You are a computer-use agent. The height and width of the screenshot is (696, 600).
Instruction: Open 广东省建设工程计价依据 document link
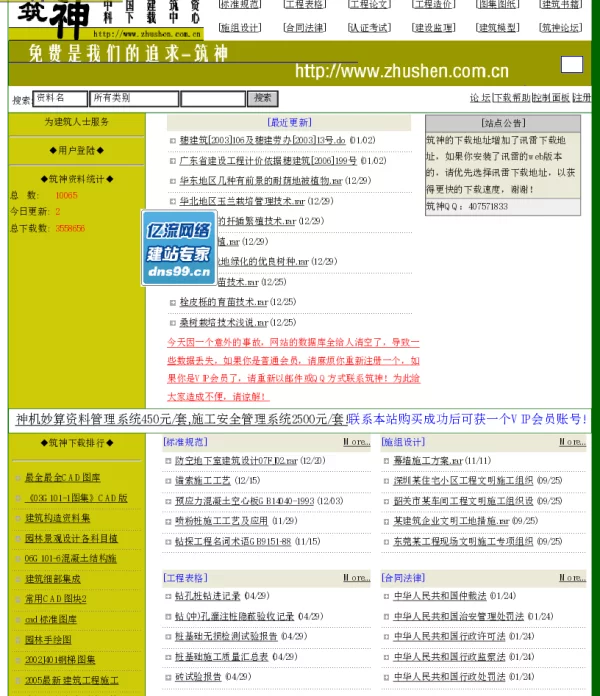tap(268, 161)
